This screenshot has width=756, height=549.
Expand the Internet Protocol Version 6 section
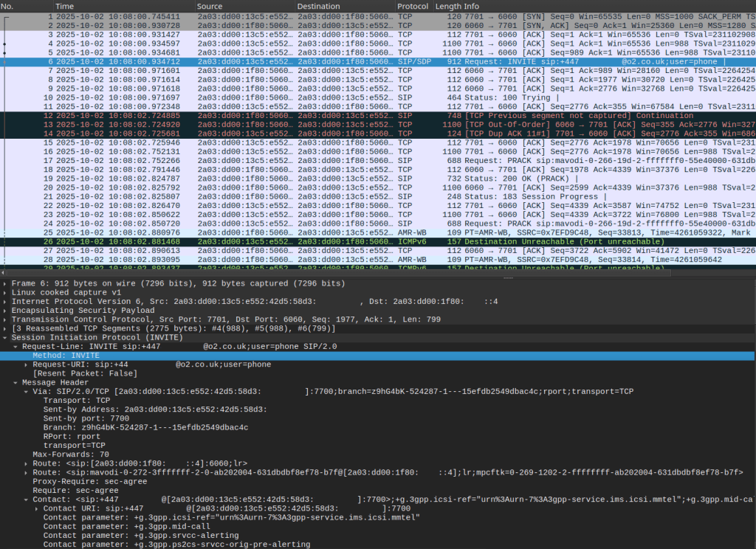point(6,301)
